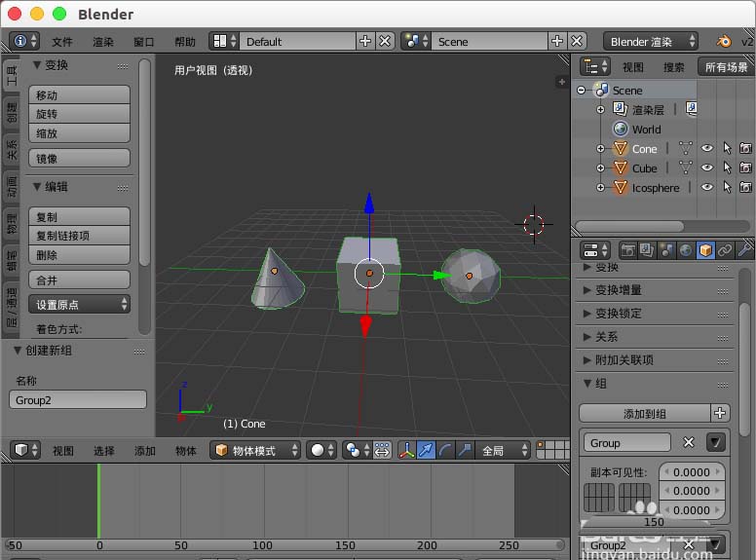Expand the Cone item in outliner
This screenshot has height=560, width=756.
(600, 148)
